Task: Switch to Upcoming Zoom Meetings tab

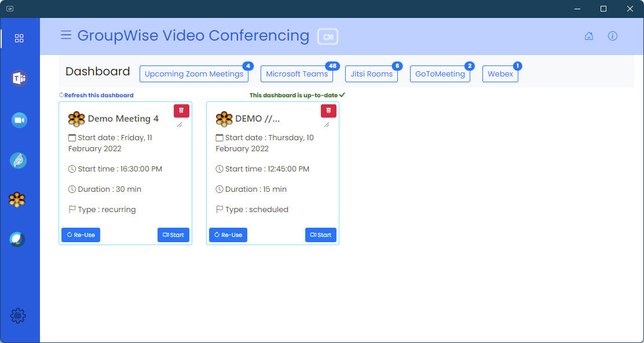Action: [x=194, y=74]
